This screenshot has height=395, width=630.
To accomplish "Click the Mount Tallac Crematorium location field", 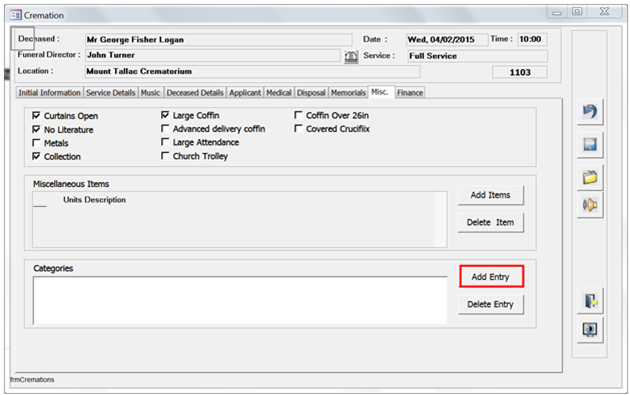I will pos(252,72).
